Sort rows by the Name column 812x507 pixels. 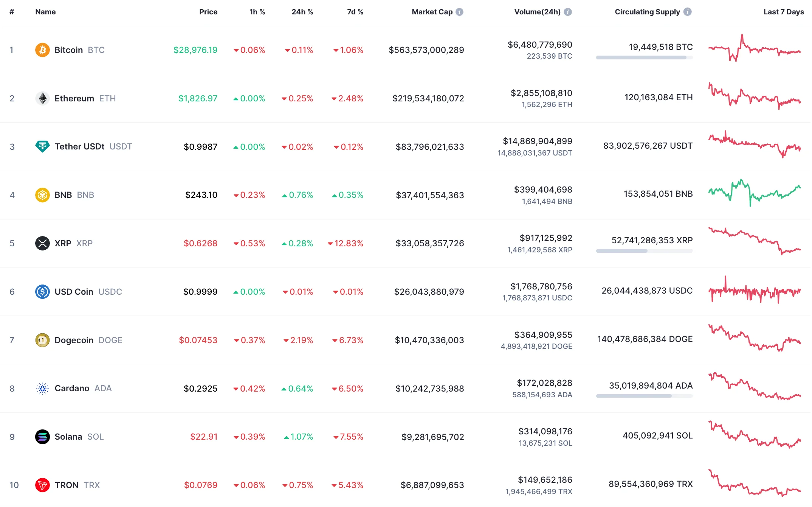(45, 12)
